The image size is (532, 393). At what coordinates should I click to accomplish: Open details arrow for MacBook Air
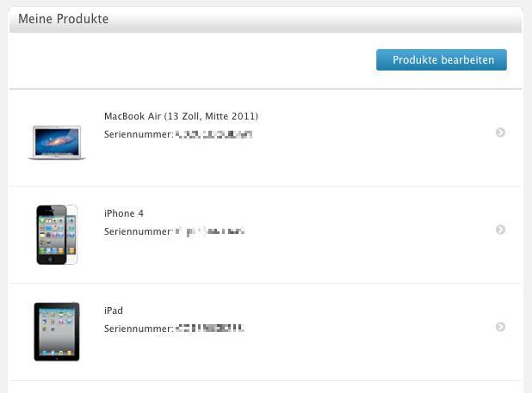click(x=500, y=132)
